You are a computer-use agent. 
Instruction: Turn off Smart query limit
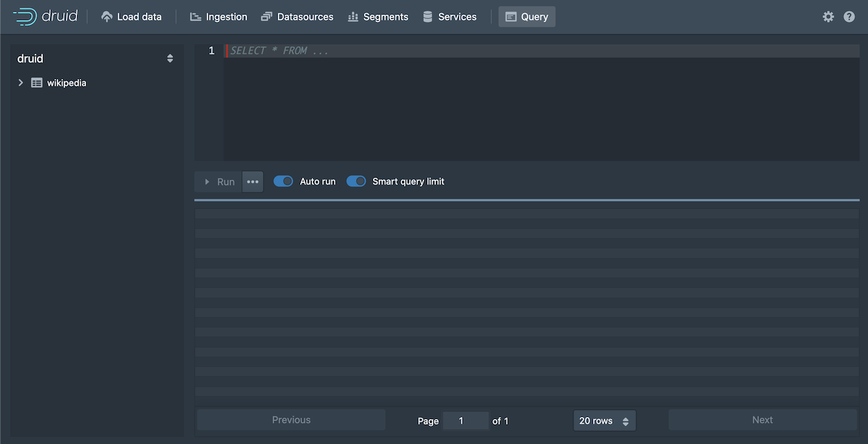coord(356,181)
